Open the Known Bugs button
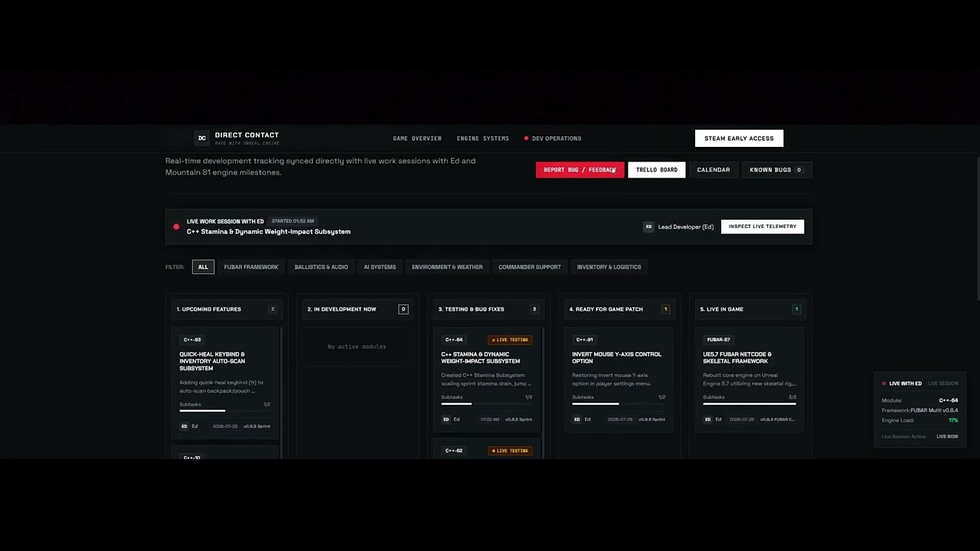980x551 pixels. (776, 170)
